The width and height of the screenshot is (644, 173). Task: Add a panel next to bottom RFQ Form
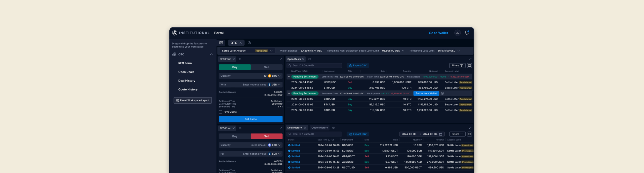(x=240, y=128)
